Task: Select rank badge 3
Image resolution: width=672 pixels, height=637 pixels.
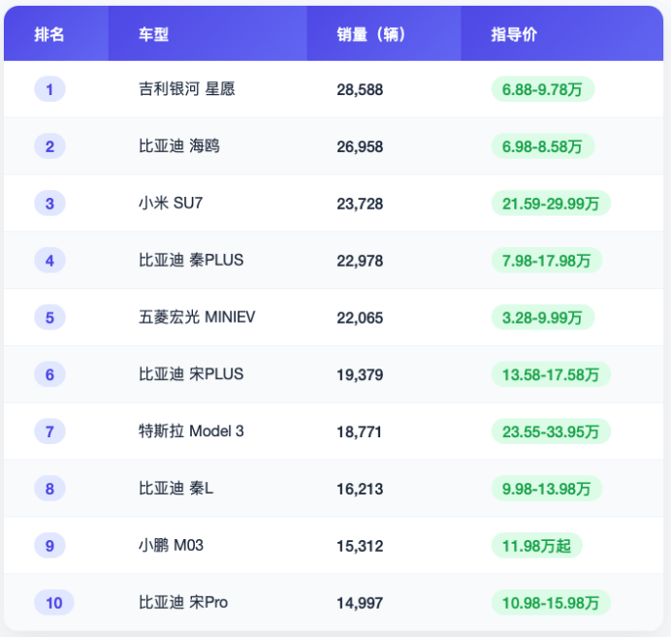Action: point(49,203)
